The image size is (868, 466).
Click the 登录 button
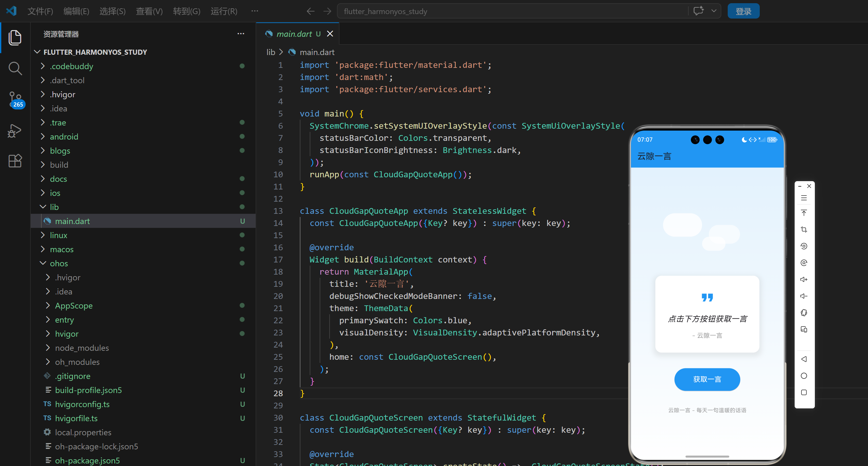pyautogui.click(x=743, y=11)
